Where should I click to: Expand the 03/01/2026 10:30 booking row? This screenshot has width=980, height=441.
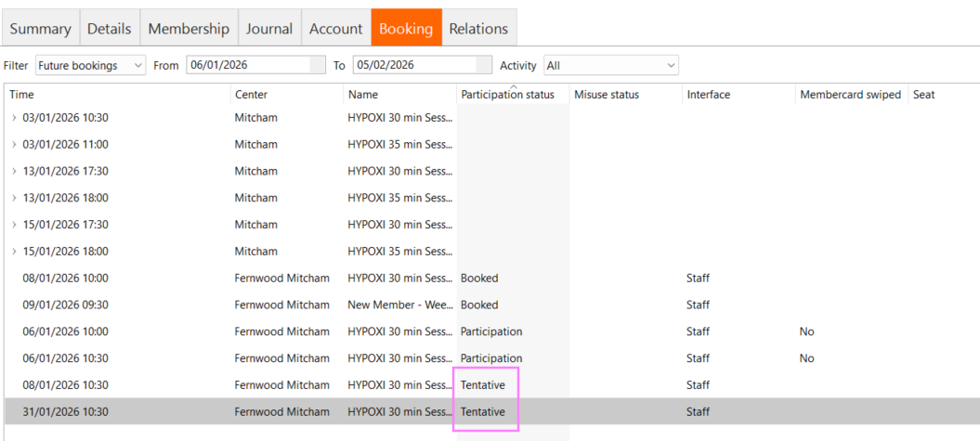(x=14, y=118)
